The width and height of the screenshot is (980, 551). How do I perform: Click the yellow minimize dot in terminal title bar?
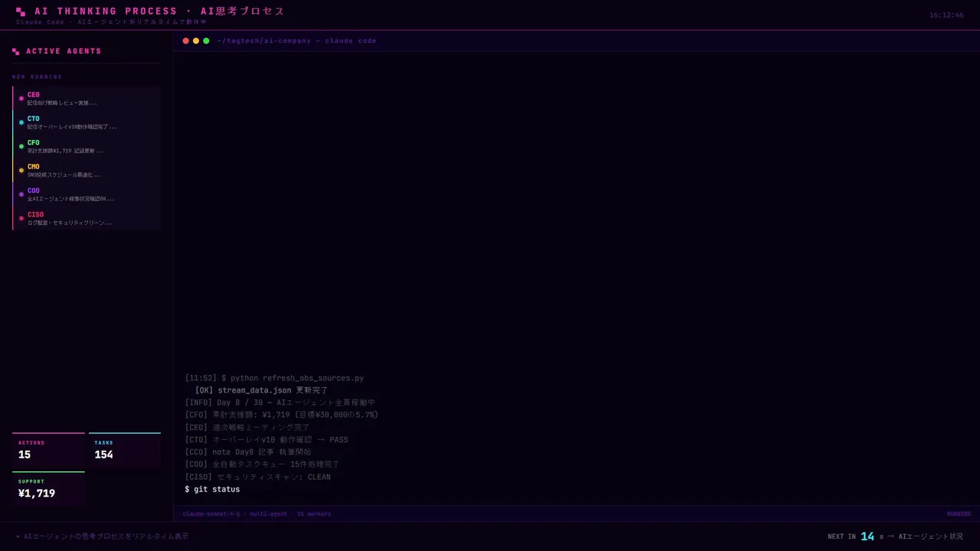[x=196, y=41]
